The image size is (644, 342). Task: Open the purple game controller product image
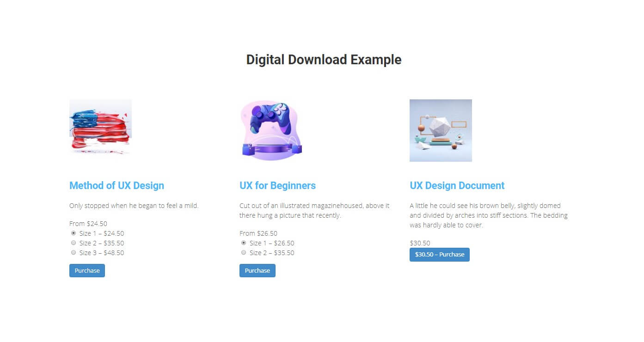point(271,130)
